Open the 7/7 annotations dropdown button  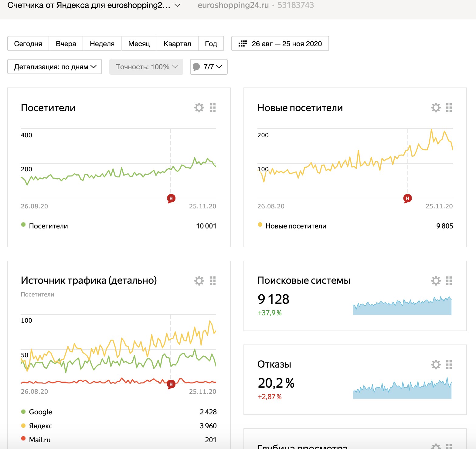pos(209,67)
